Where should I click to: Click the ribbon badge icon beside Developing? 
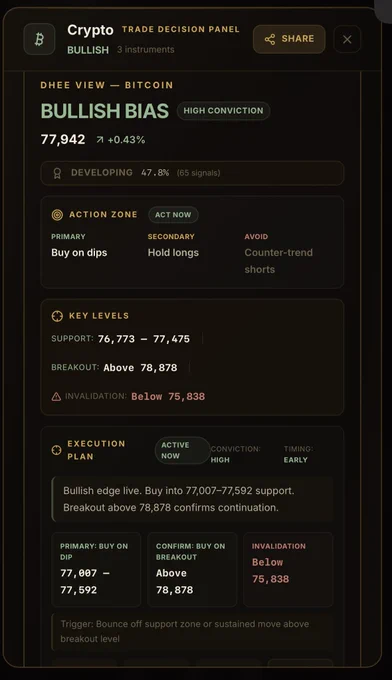(57, 173)
